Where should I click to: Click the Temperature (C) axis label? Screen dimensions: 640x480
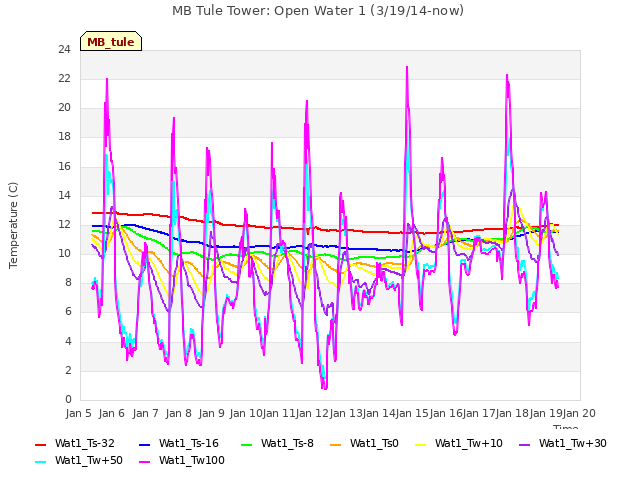13,225
